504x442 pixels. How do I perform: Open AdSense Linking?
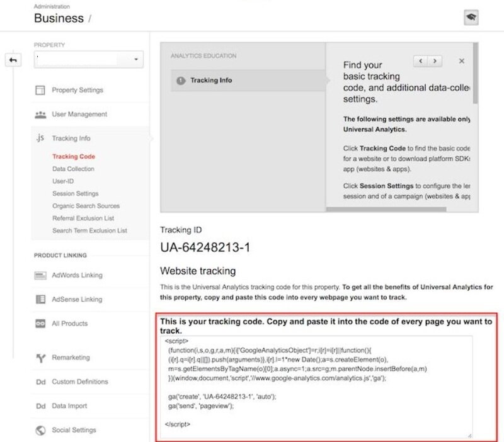pyautogui.click(x=77, y=299)
